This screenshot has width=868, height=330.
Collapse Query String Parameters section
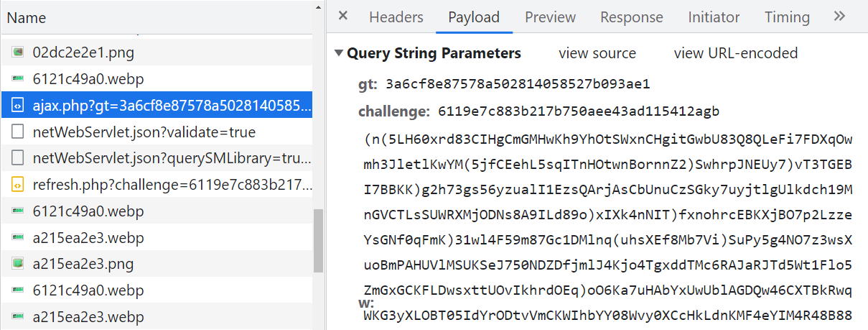coord(339,53)
